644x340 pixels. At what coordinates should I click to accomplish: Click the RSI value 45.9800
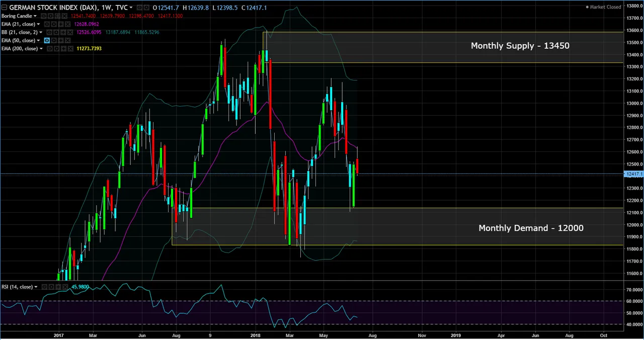(80, 287)
